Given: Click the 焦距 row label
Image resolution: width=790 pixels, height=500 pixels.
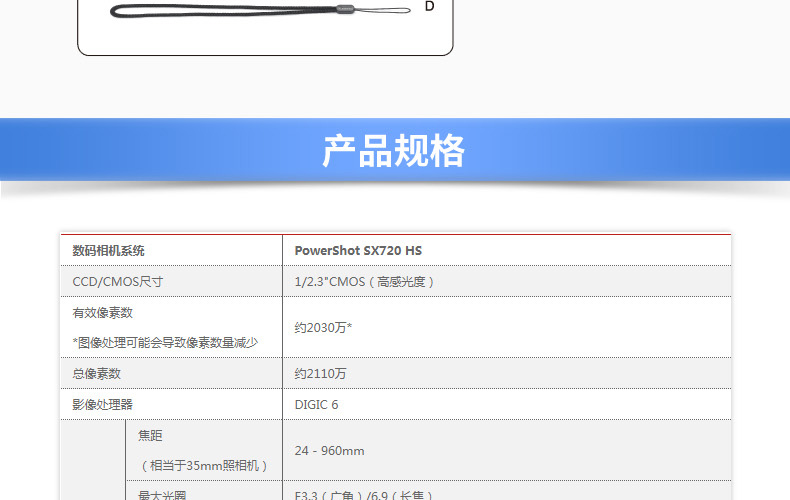Looking at the screenshot, I should click(x=150, y=435).
